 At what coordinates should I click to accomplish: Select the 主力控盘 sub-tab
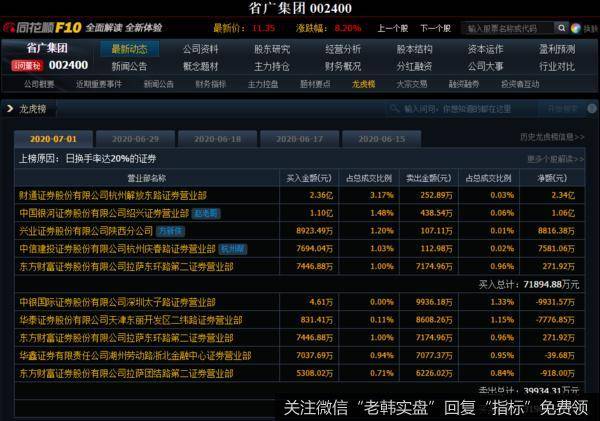[x=263, y=84]
